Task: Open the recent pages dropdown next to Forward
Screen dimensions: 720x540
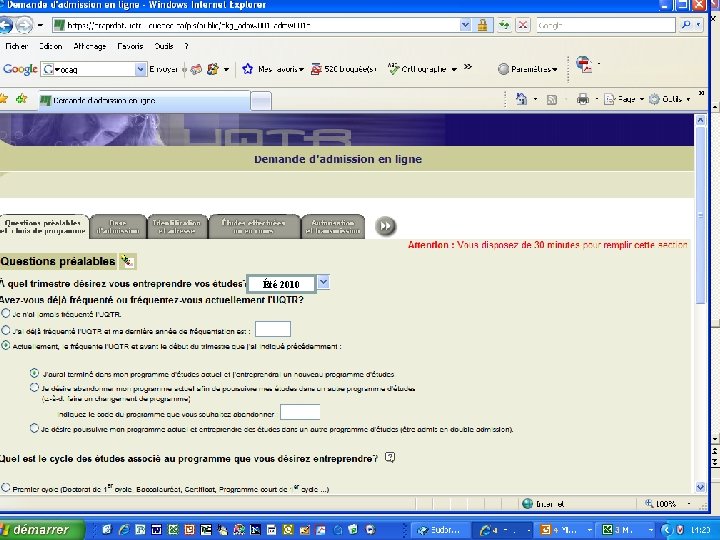Action: 40,25
